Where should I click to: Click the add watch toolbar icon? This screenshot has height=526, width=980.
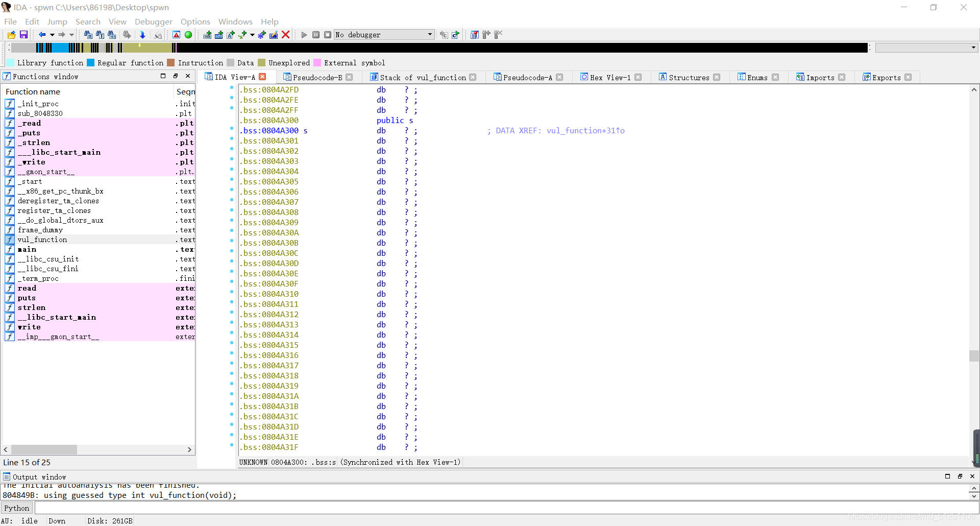click(x=486, y=35)
